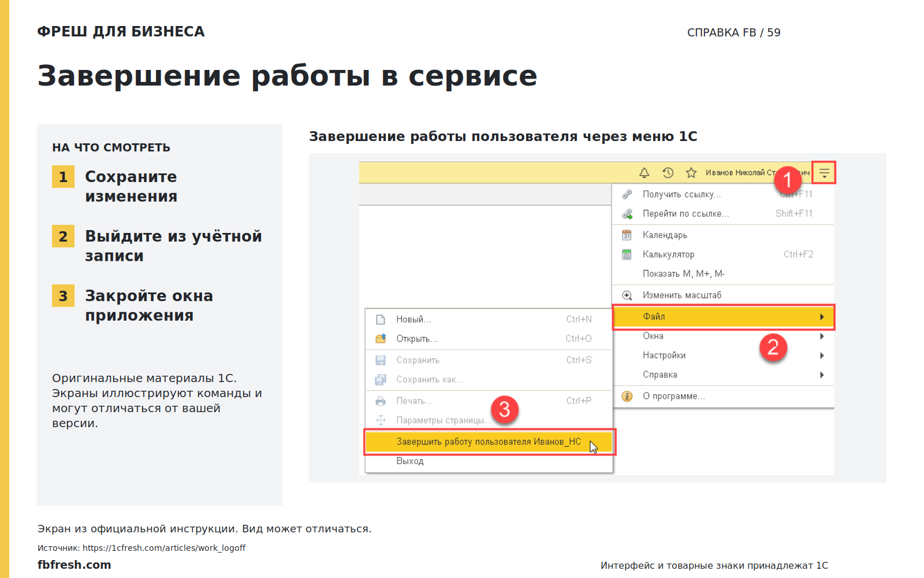Select О программе menu entry

pyautogui.click(x=723, y=396)
